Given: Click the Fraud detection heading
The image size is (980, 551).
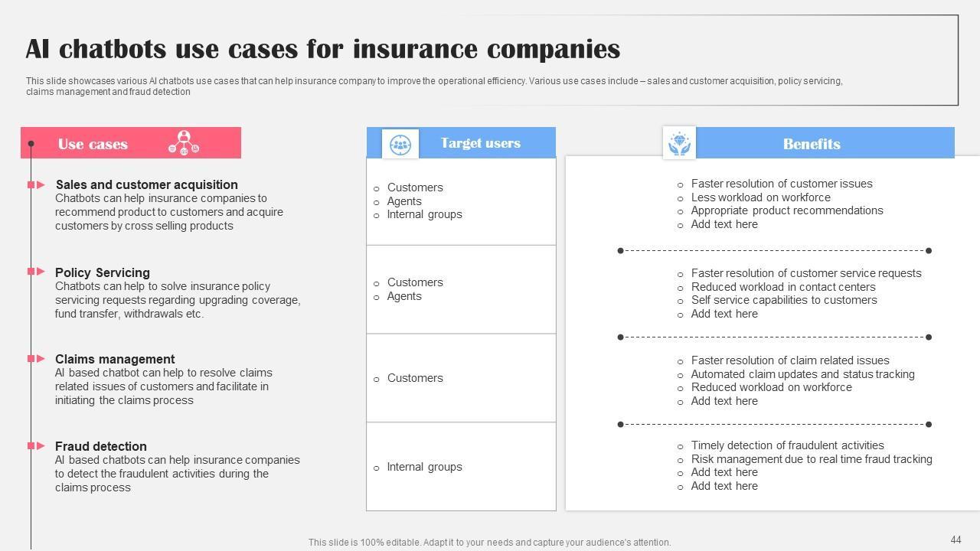Looking at the screenshot, I should point(101,446).
